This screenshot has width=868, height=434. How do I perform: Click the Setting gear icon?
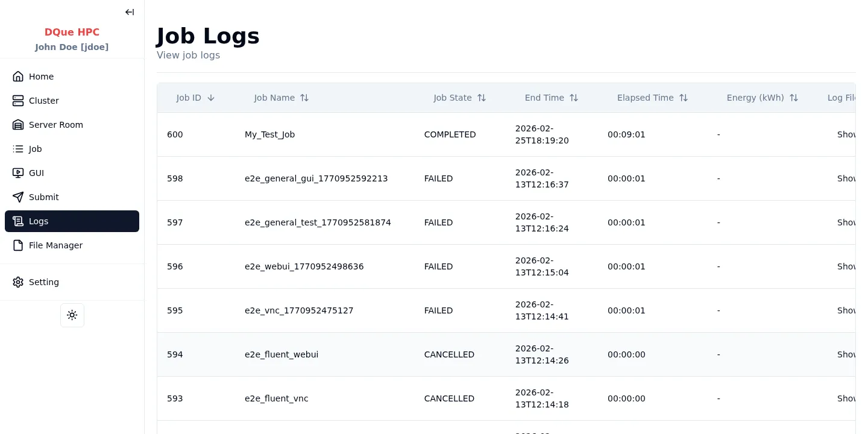18,282
